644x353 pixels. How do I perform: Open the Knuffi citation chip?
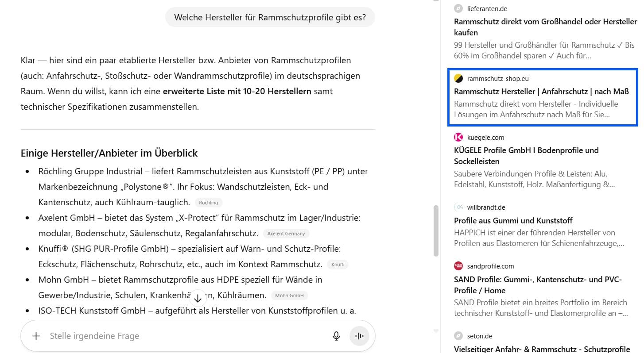[338, 265]
